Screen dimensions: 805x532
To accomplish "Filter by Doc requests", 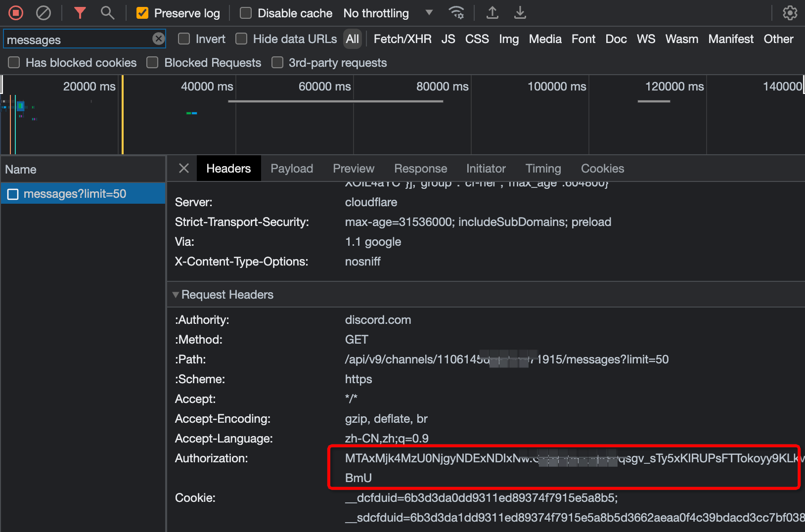I will [x=616, y=39].
